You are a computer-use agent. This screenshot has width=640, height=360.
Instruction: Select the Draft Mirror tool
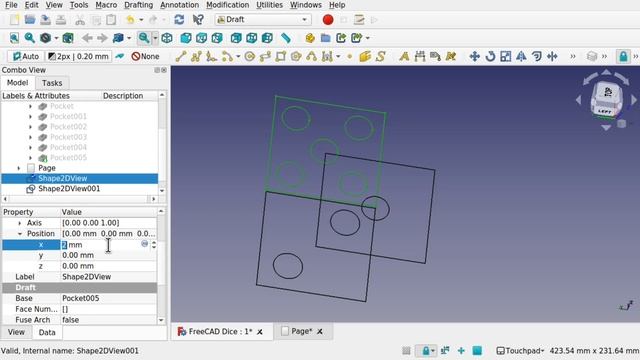tap(521, 56)
